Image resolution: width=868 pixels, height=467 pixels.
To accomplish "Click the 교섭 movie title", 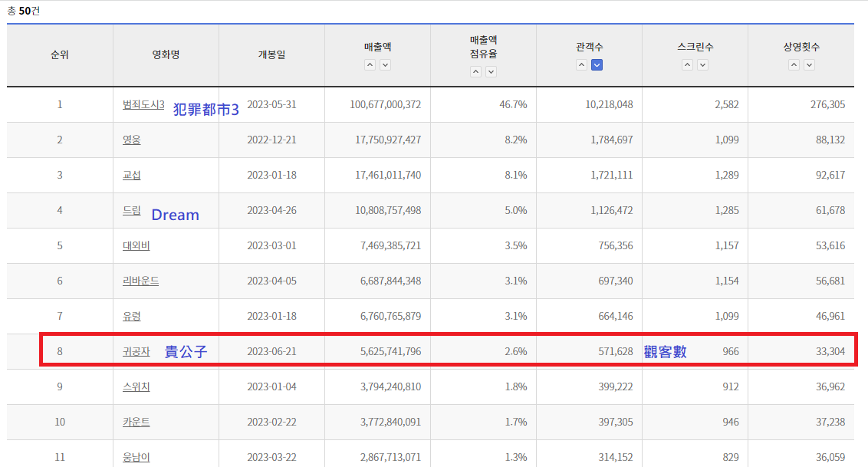I will click(x=131, y=175).
